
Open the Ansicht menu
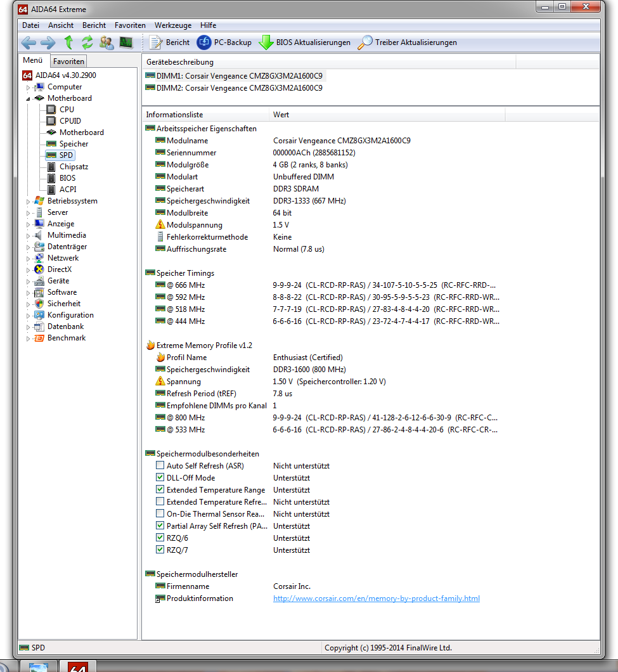[x=60, y=25]
